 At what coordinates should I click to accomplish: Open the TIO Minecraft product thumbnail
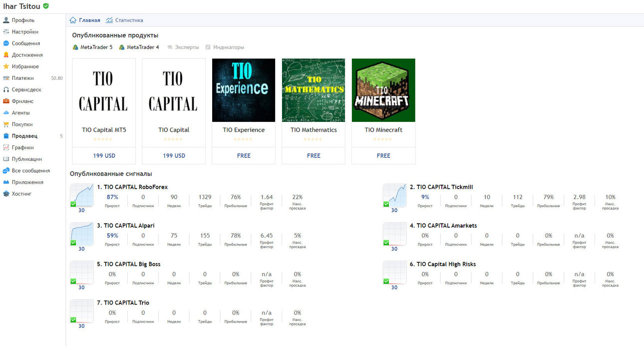(x=383, y=90)
